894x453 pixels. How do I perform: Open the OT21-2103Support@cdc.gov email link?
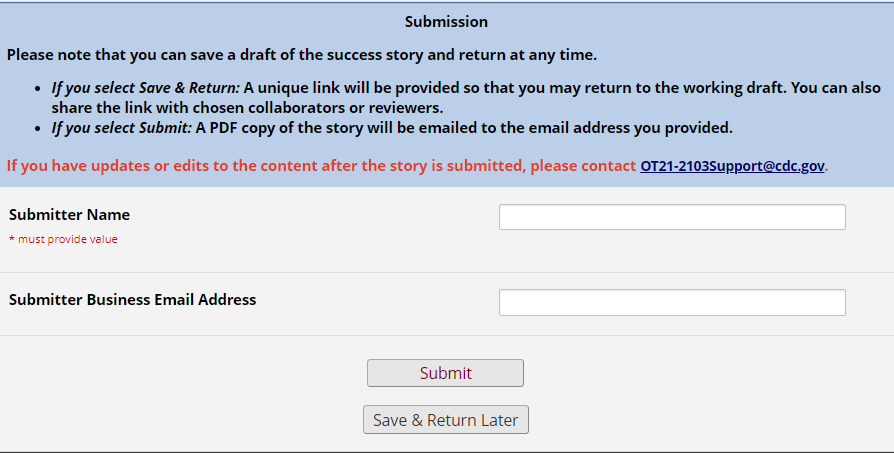tap(732, 166)
